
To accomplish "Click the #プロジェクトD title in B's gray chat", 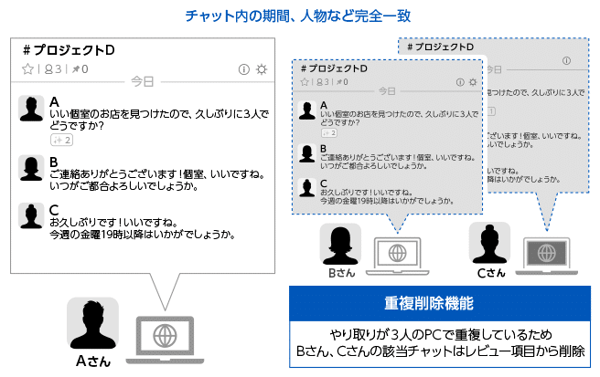I will (334, 69).
